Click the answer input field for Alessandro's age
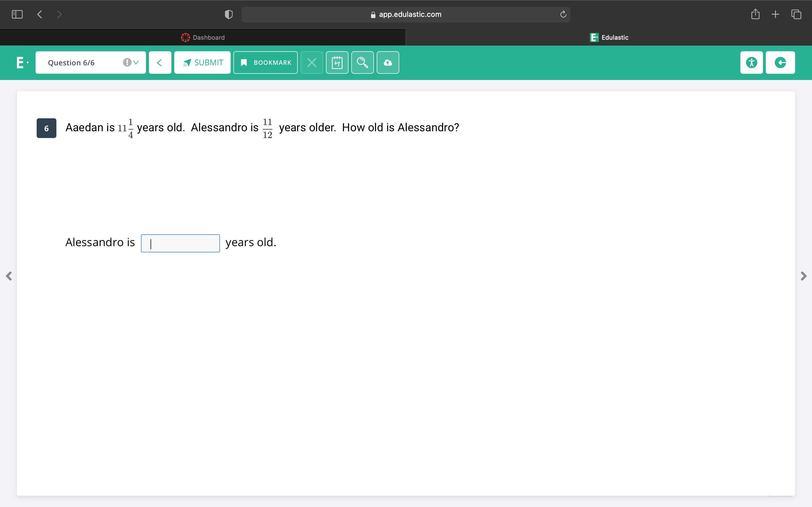The height and width of the screenshot is (507, 812). (x=180, y=243)
